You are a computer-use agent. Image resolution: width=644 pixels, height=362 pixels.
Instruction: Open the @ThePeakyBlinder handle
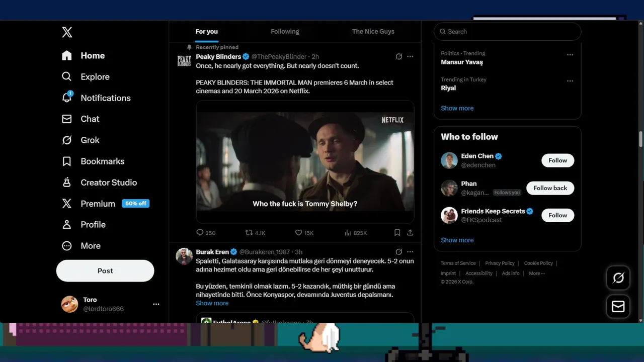279,57
